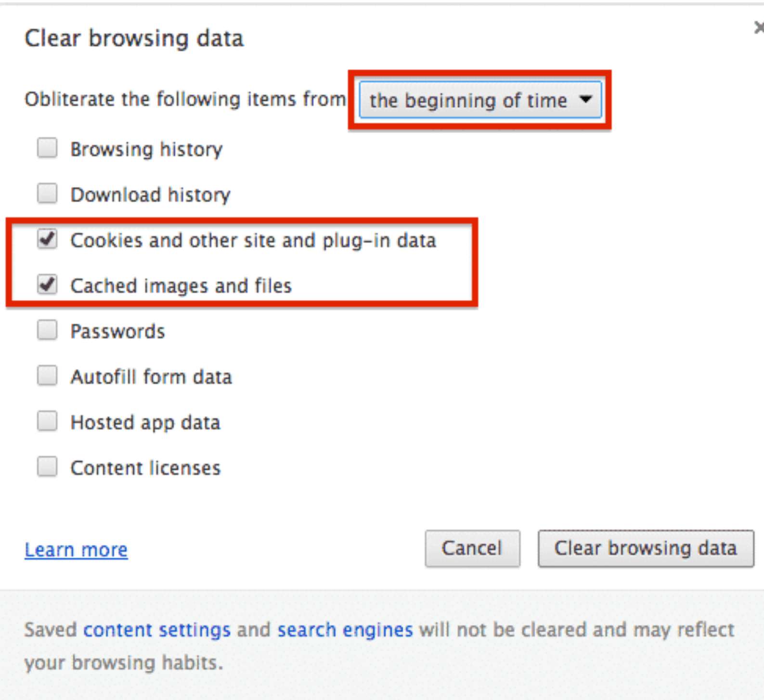Tick the Passwords checkbox

47,330
